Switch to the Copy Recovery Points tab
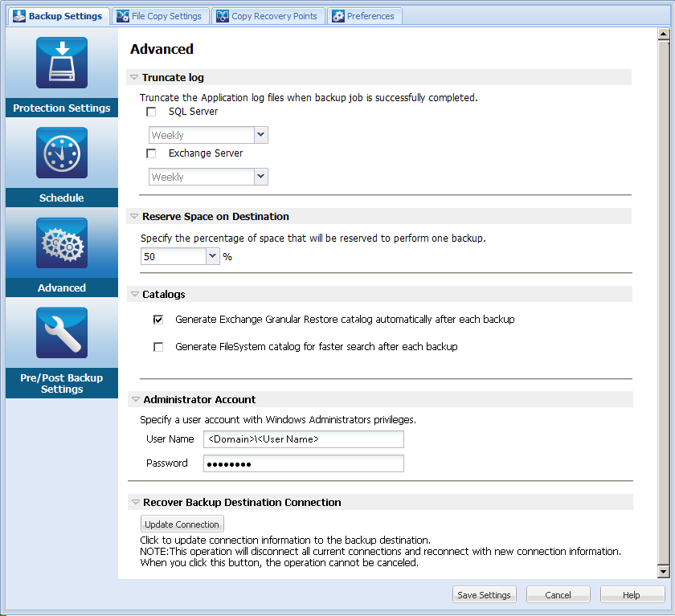Image resolution: width=675 pixels, height=616 pixels. [268, 16]
